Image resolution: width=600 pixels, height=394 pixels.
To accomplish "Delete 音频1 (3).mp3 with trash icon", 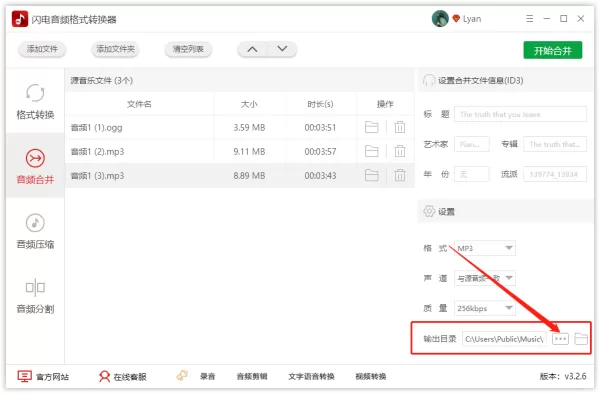I will 400,175.
